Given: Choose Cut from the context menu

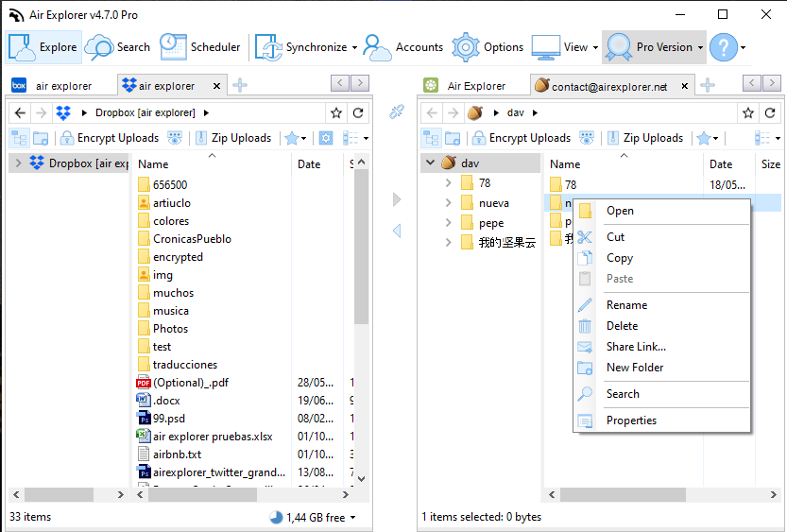Looking at the screenshot, I should [661, 237].
